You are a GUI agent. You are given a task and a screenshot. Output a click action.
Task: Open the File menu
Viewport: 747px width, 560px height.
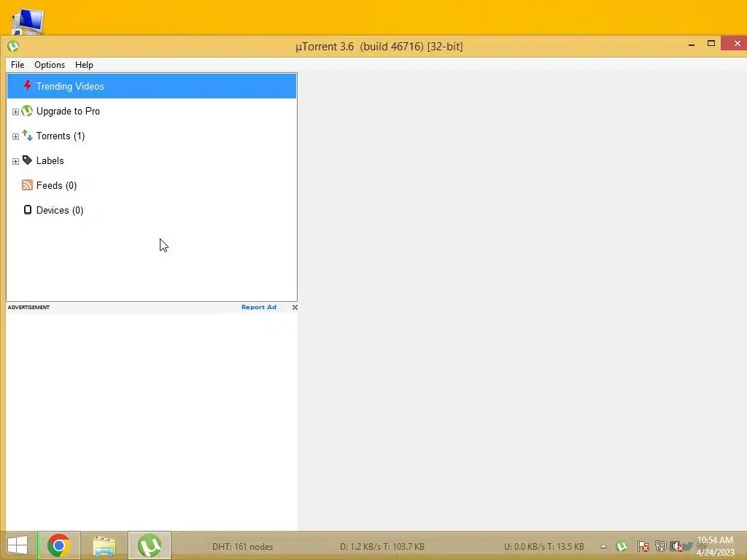click(x=18, y=65)
